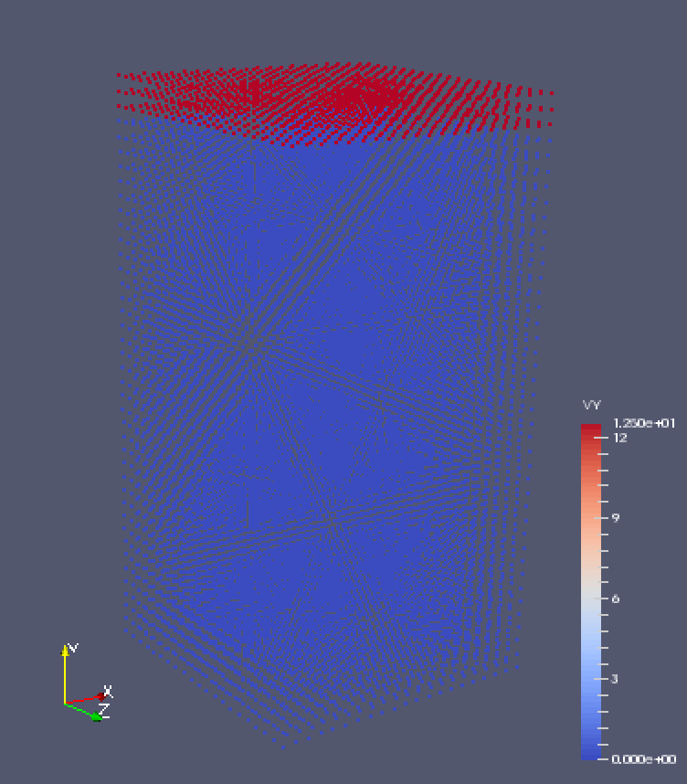Viewport: 687px width, 784px height.
Task: Click the legend tick label 3
Action: tap(615, 679)
